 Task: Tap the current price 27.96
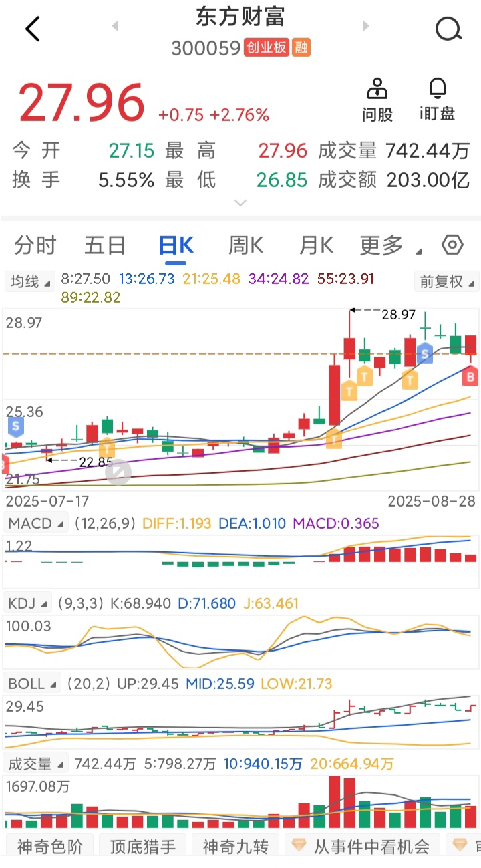(81, 102)
